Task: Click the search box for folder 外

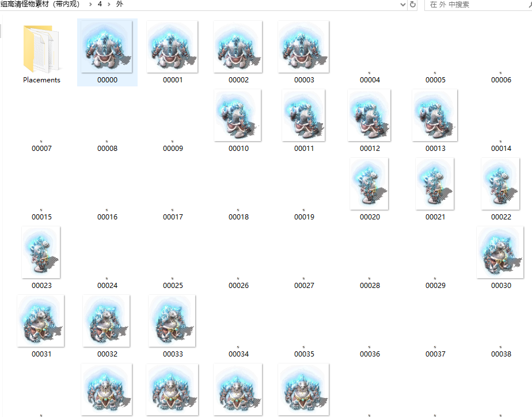Action: (x=478, y=5)
